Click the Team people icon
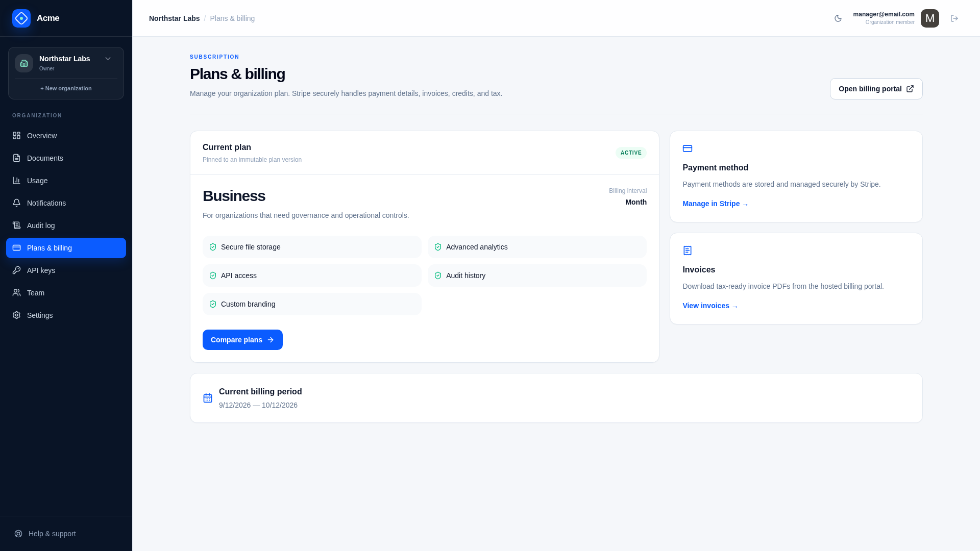The height and width of the screenshot is (551, 980). point(17,293)
